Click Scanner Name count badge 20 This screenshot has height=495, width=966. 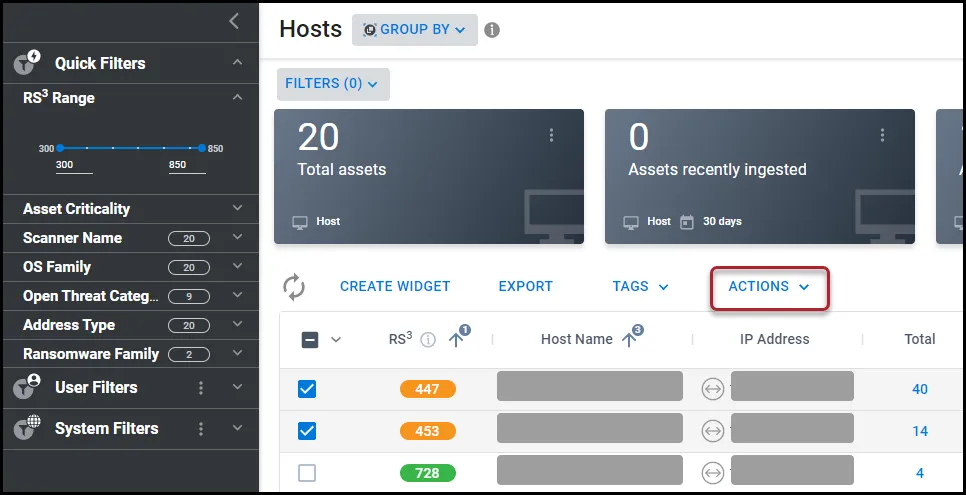[x=189, y=239]
